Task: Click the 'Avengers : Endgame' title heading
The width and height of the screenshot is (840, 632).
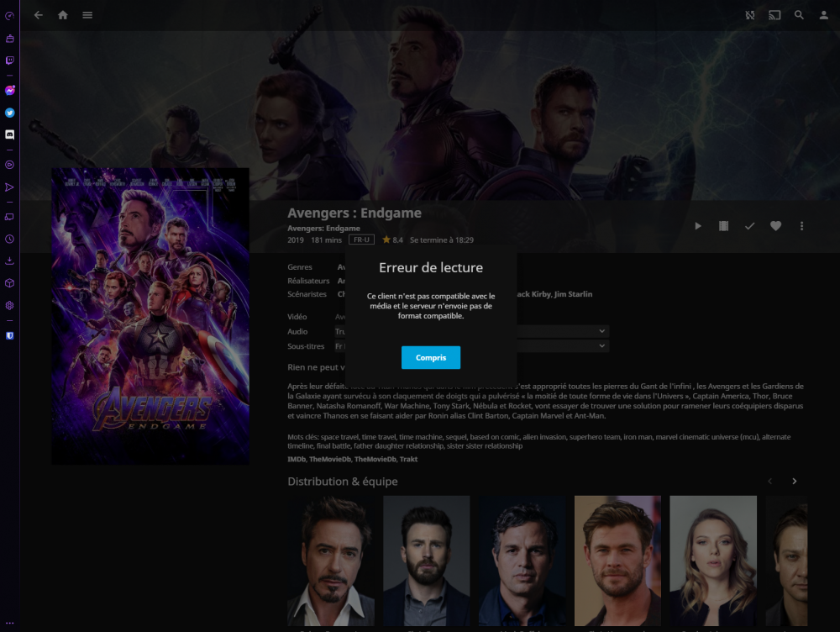Action: tap(354, 213)
